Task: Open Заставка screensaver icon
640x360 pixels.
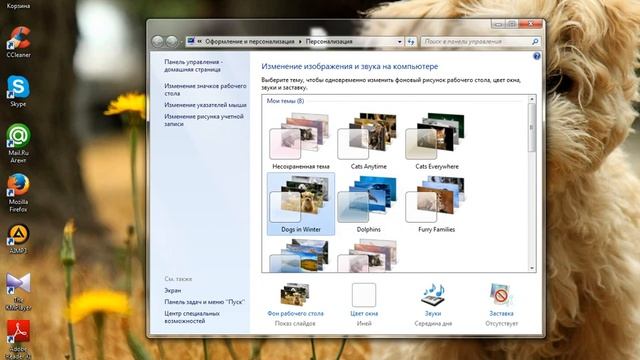Action: (x=501, y=294)
